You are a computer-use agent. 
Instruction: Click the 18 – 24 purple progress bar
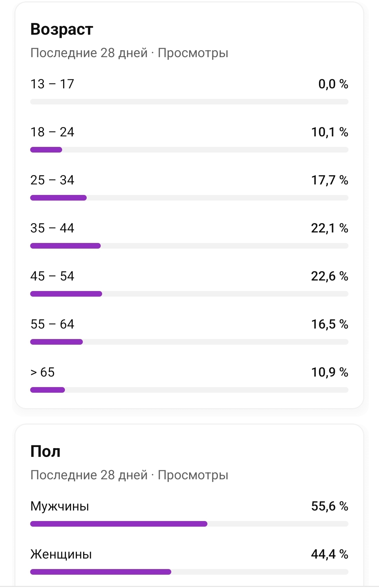coord(46,150)
